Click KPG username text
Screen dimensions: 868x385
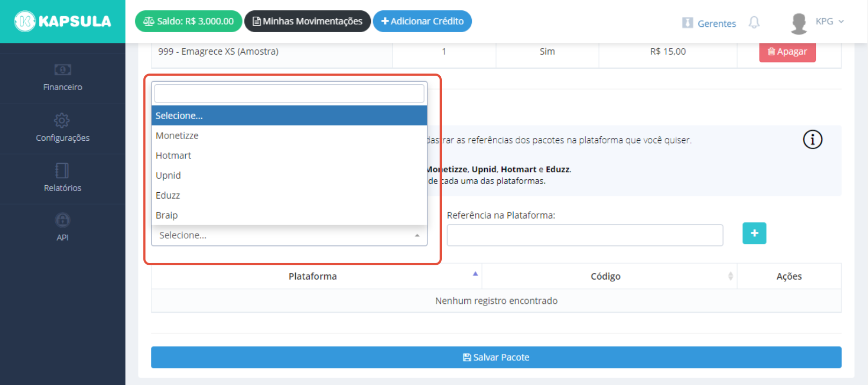point(824,21)
